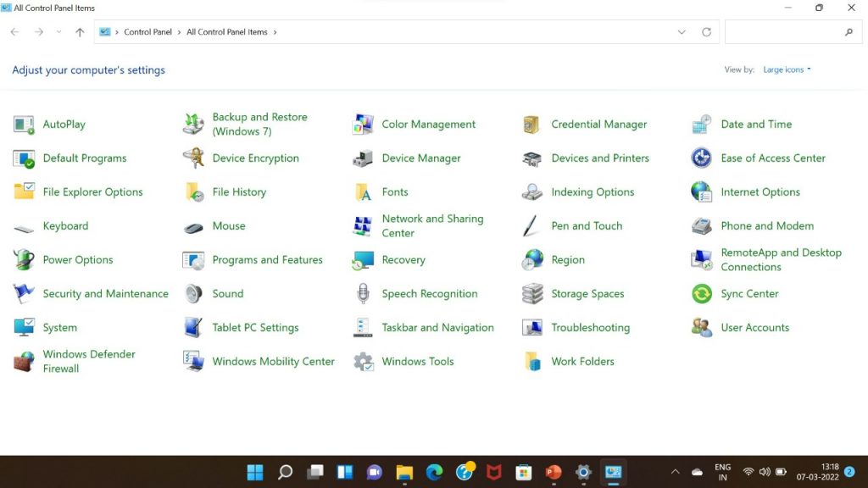Click the Credential Manager icon
Screen dimensions: 868x488
tap(532, 125)
